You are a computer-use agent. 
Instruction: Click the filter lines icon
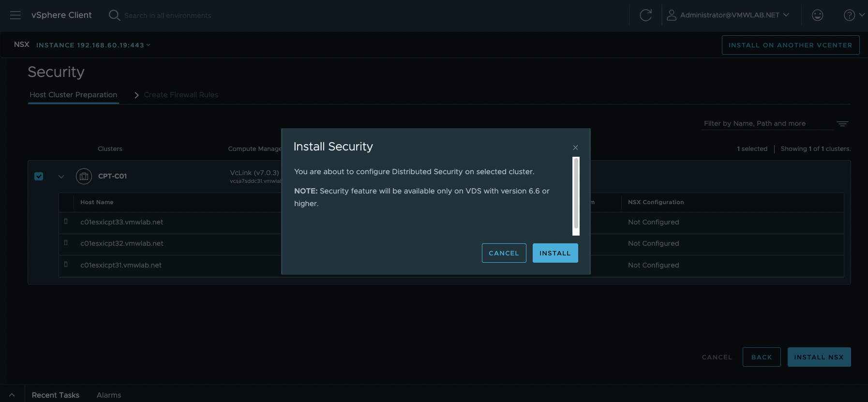click(842, 124)
